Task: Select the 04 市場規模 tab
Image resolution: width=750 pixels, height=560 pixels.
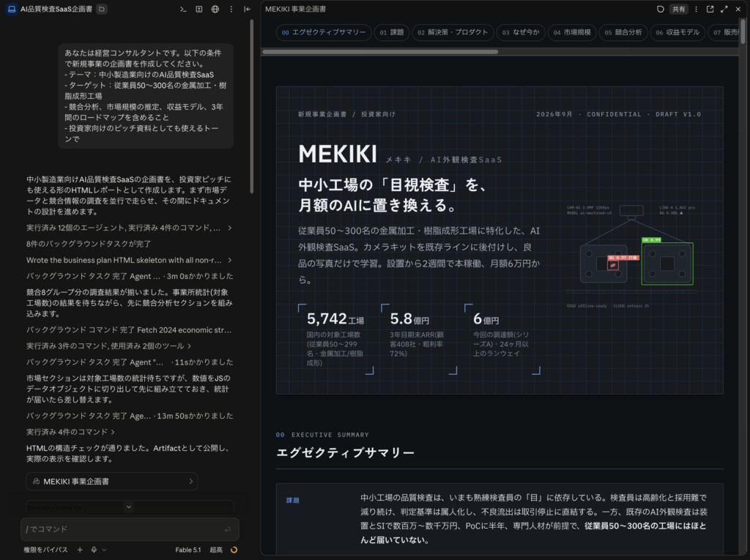Action: click(571, 32)
